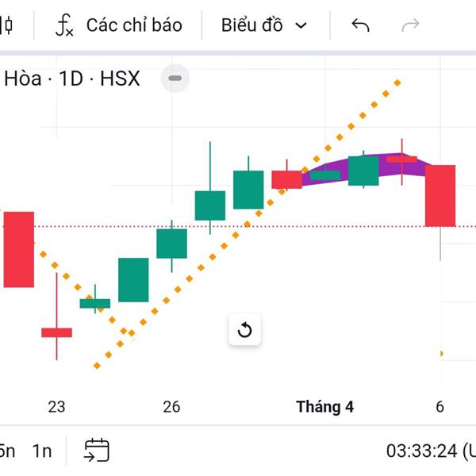
Task: Click the "Tháng 4" time axis label
Action: pyautogui.click(x=324, y=407)
